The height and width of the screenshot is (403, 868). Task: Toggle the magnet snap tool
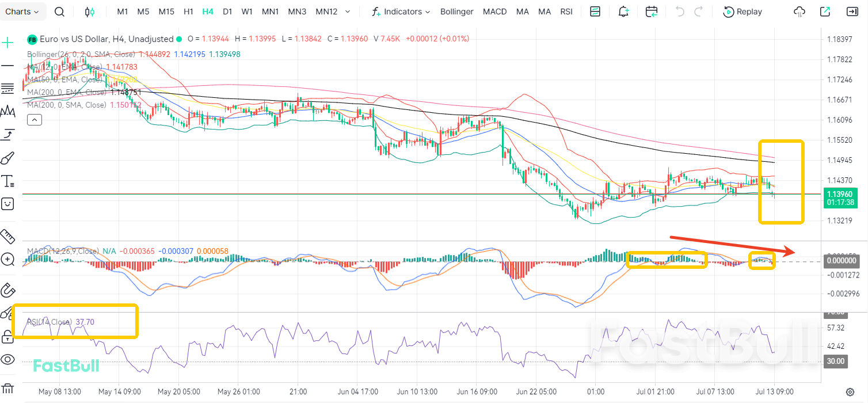pyautogui.click(x=7, y=290)
